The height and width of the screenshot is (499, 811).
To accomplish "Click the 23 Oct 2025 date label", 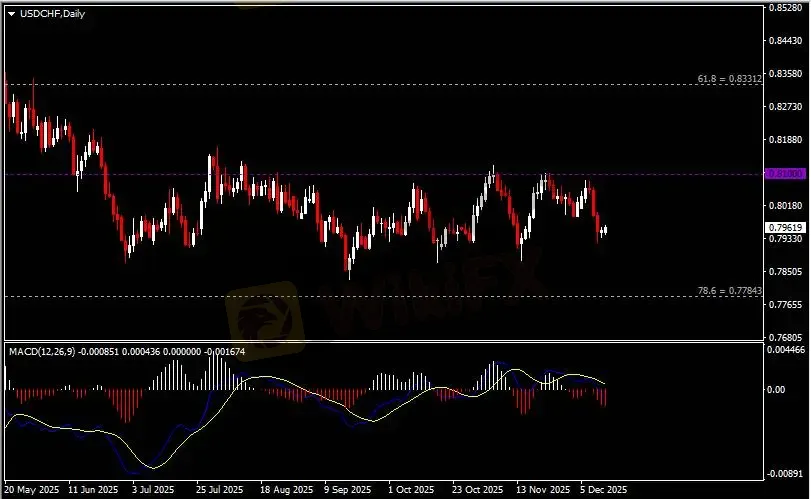I will coord(477,490).
